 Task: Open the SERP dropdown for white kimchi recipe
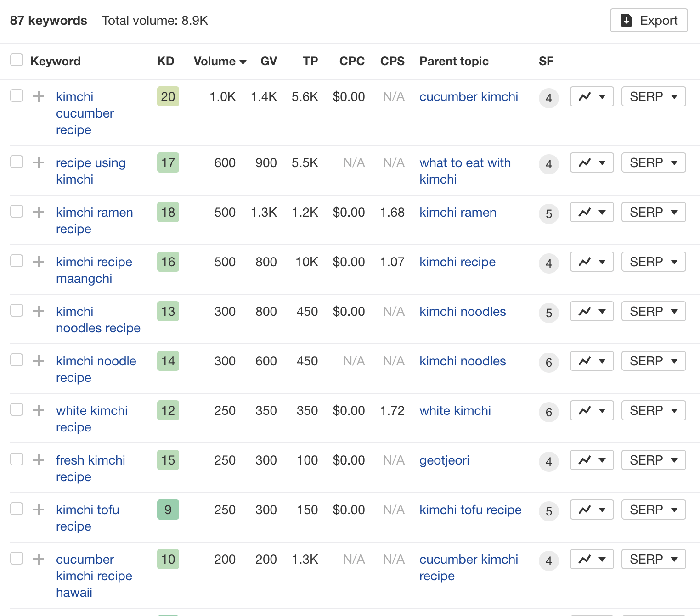(x=653, y=410)
